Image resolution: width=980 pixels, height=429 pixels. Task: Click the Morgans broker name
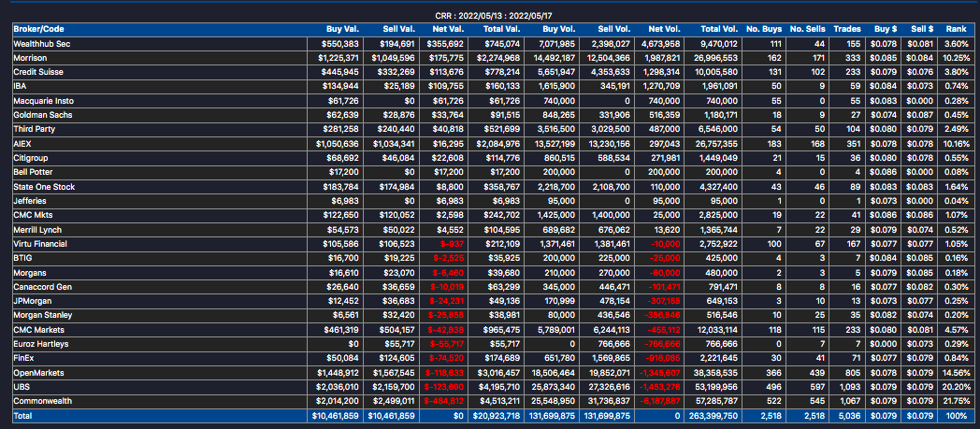pos(29,272)
